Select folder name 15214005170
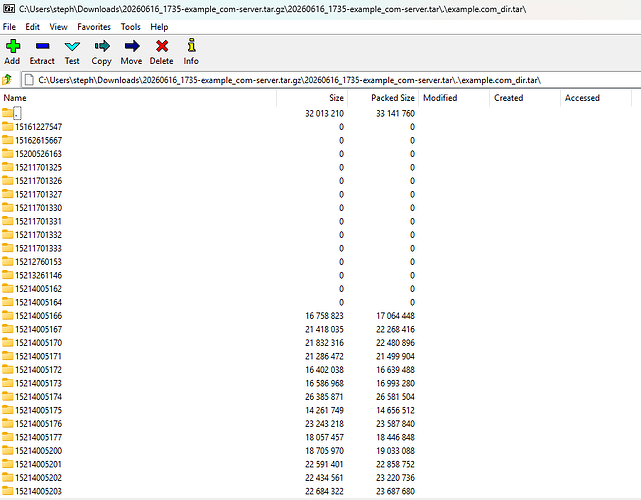This screenshot has height=500, width=641. [38, 343]
